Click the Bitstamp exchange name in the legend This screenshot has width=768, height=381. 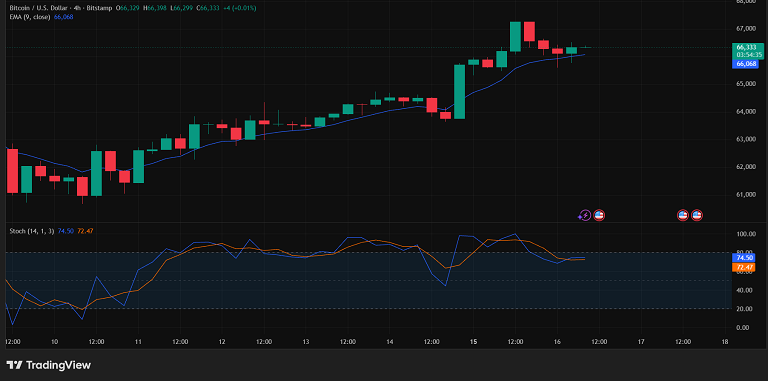[x=99, y=8]
